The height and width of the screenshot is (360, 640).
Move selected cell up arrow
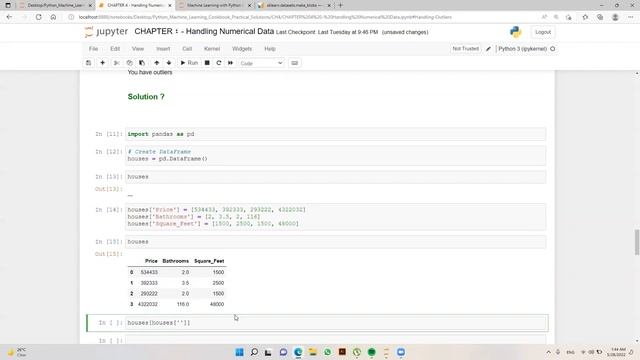(x=156, y=63)
